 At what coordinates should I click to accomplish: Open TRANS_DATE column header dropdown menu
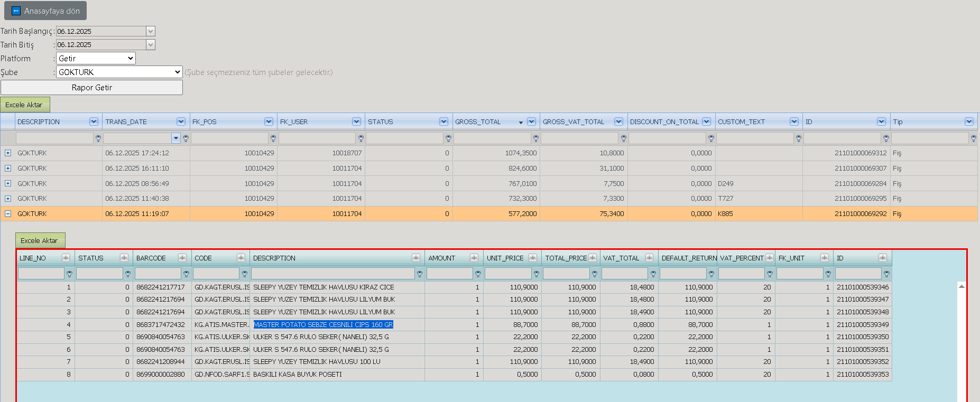coord(181,121)
